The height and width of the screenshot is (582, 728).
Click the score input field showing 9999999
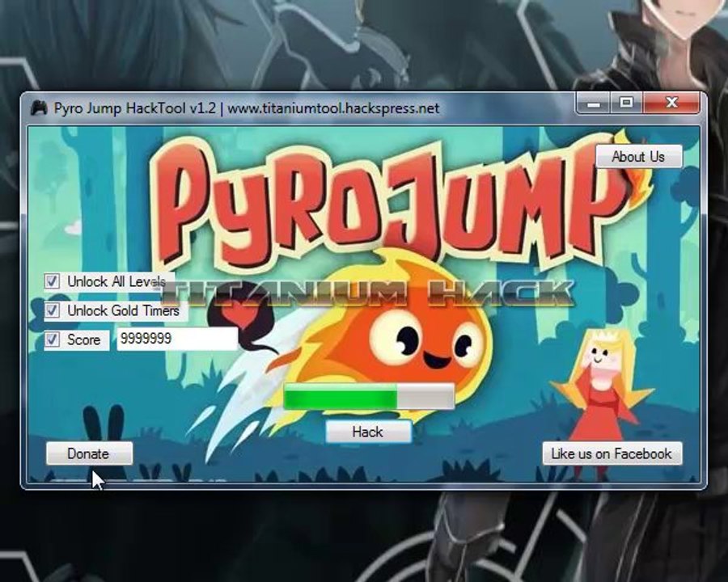point(177,339)
